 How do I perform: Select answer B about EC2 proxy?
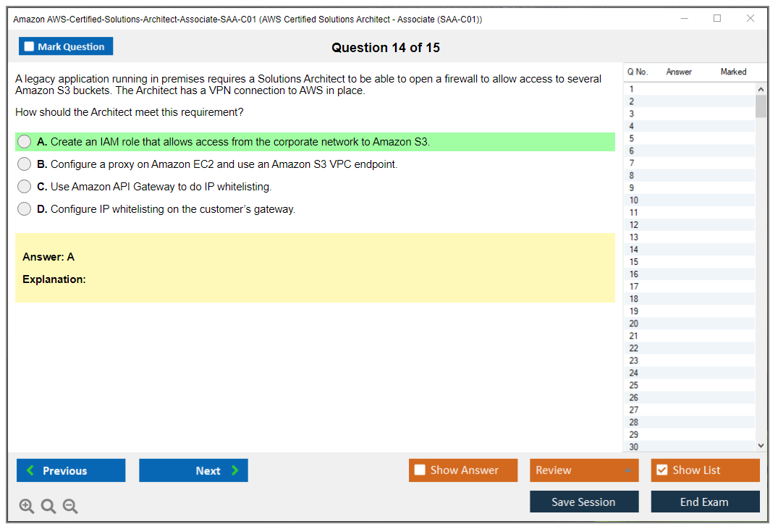pos(25,164)
